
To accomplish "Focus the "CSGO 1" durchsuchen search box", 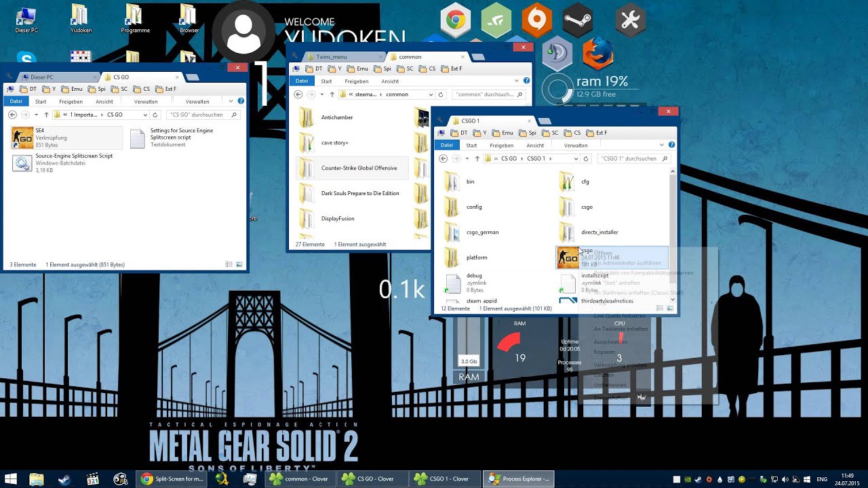I will pyautogui.click(x=634, y=159).
